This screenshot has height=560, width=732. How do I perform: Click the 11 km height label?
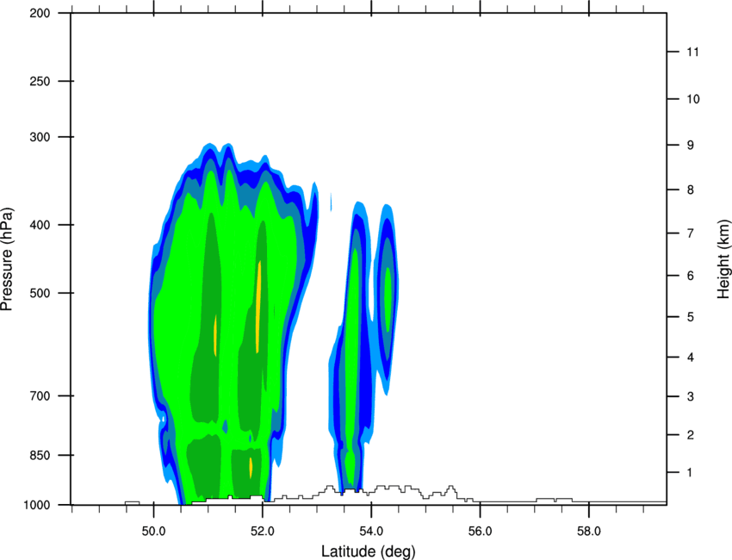tap(692, 52)
